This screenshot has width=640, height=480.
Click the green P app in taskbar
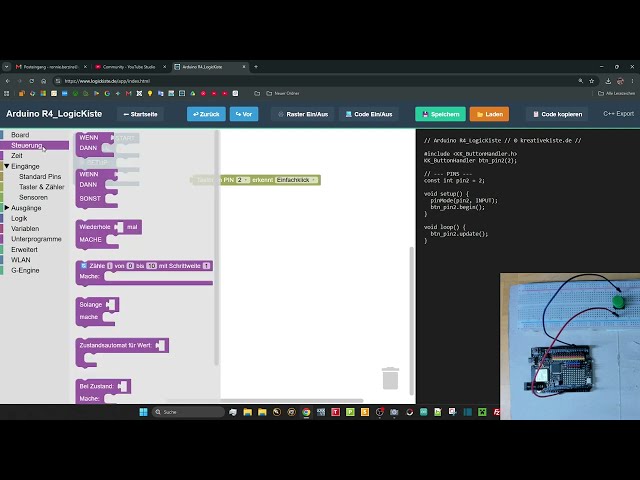pyautogui.click(x=350, y=412)
